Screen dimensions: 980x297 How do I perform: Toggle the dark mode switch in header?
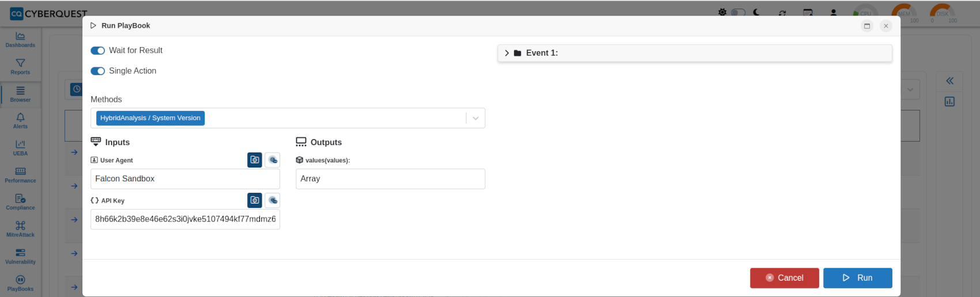tap(738, 12)
